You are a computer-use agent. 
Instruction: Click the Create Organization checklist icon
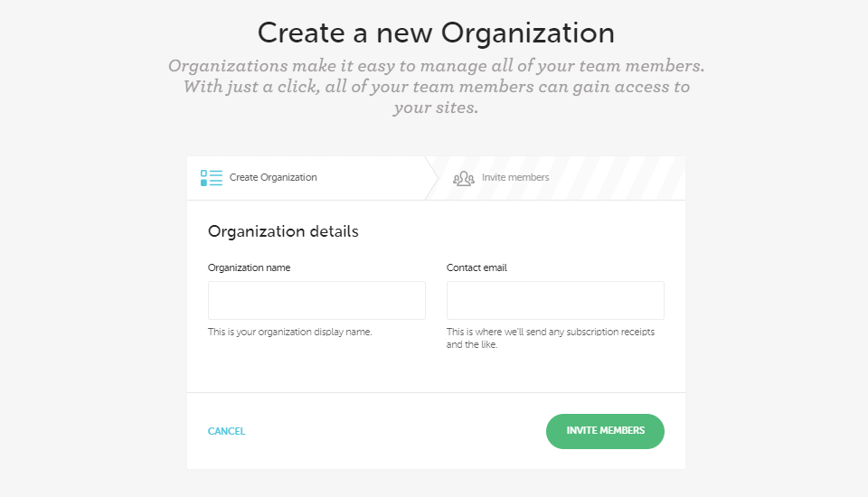tap(211, 178)
